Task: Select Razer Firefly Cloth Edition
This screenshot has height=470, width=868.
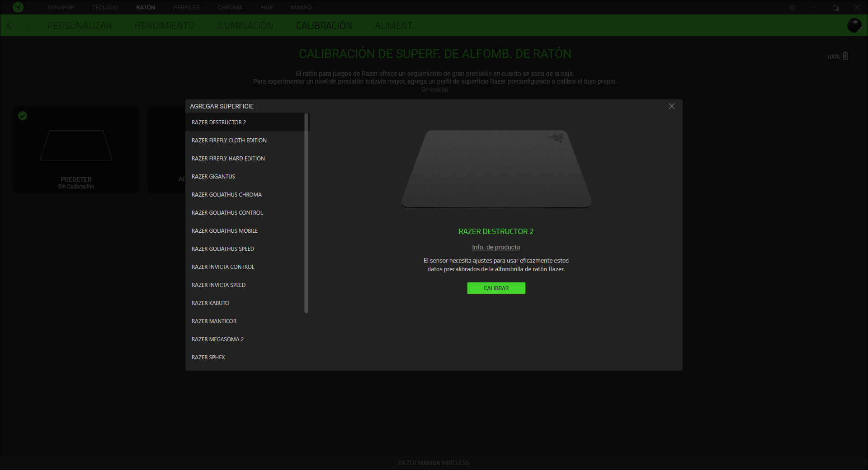Action: pyautogui.click(x=245, y=141)
